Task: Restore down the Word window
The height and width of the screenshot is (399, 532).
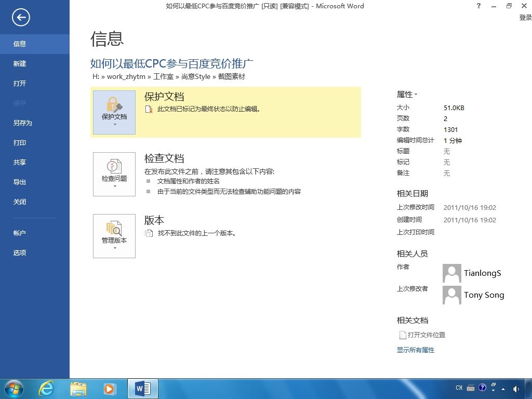Action: coord(509,6)
